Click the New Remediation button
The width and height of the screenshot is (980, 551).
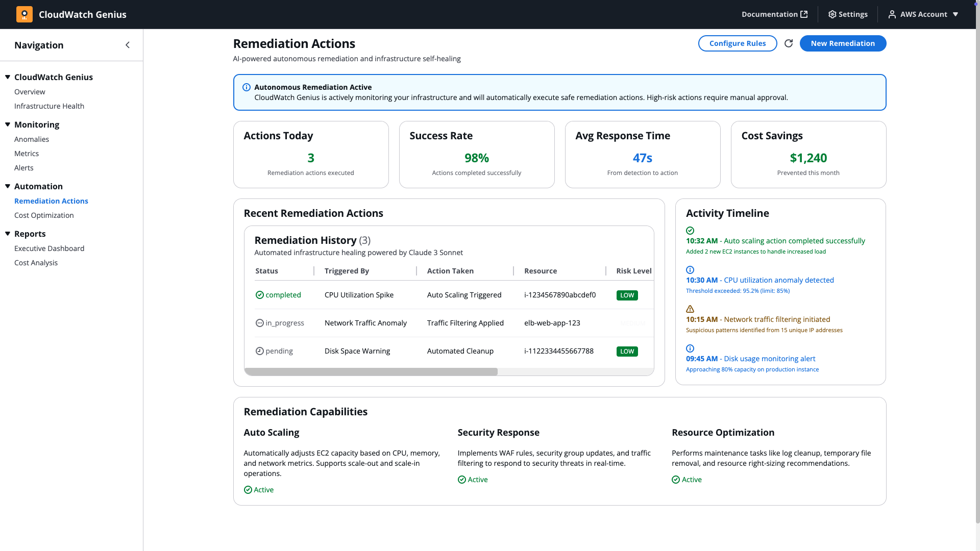click(x=843, y=43)
